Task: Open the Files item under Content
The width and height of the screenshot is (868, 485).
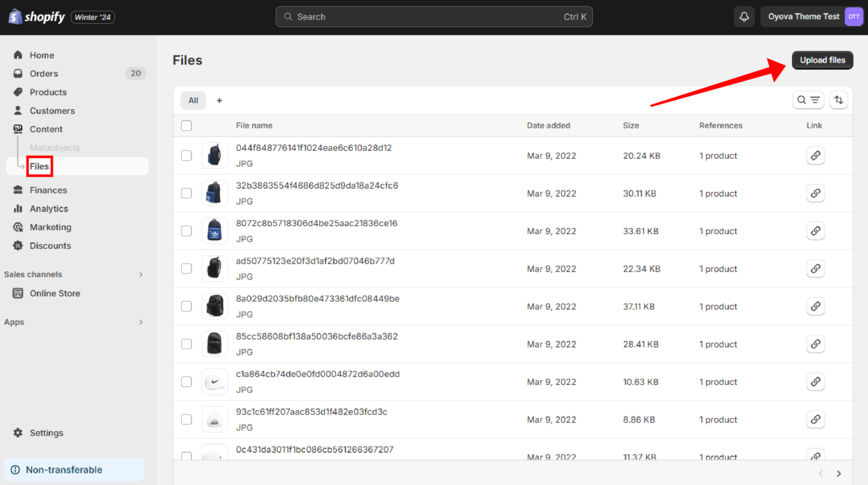Action: [39, 166]
